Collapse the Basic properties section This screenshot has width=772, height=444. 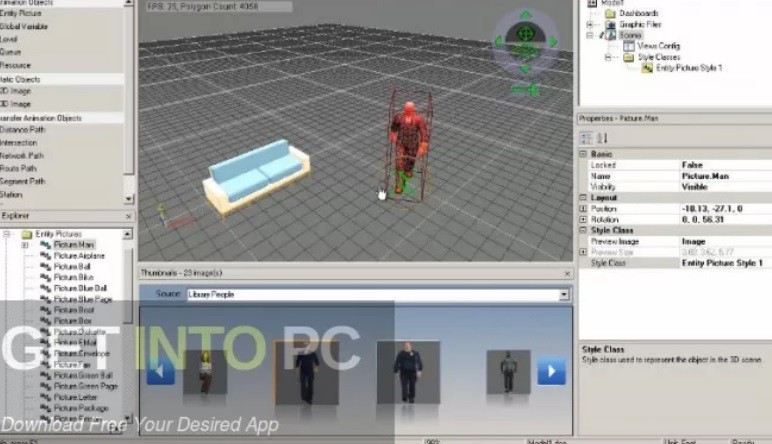[x=583, y=154]
